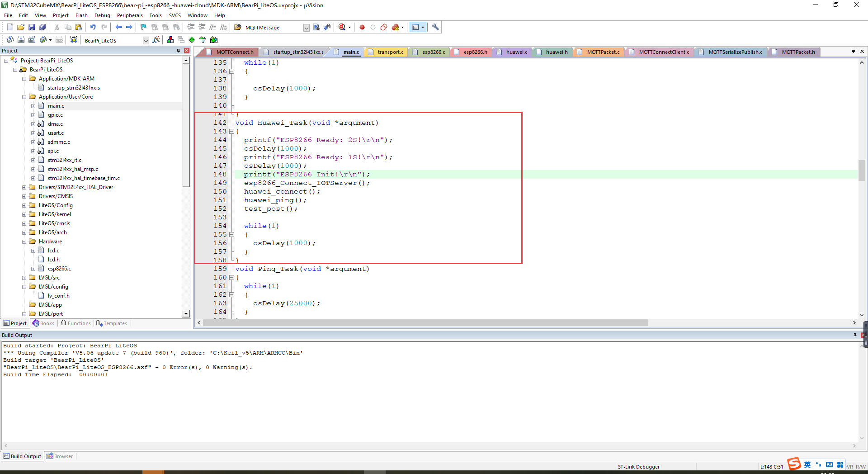The height and width of the screenshot is (474, 868).
Task: Collapse the code fold at line 155
Action: click(x=231, y=235)
